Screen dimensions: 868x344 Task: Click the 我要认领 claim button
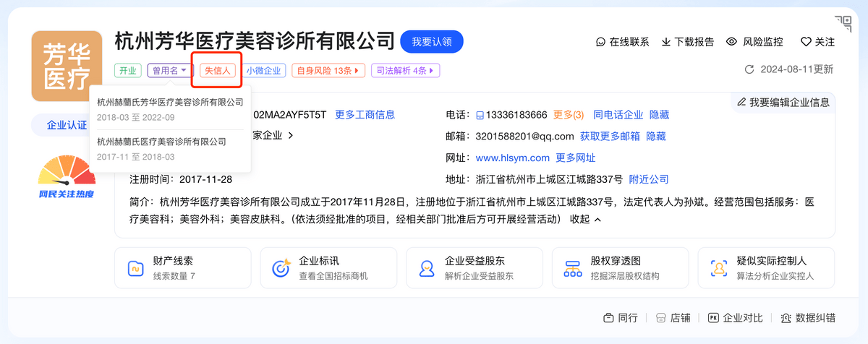click(432, 42)
